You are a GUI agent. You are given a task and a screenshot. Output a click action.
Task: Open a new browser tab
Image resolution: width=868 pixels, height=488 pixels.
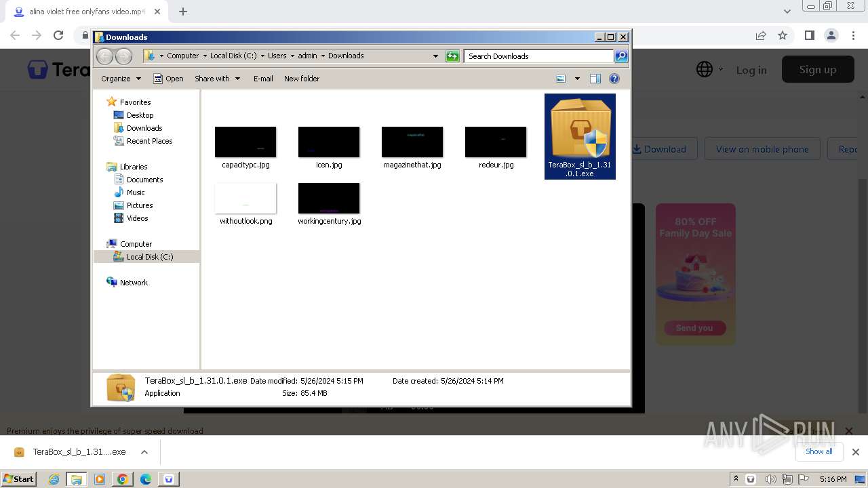tap(182, 12)
